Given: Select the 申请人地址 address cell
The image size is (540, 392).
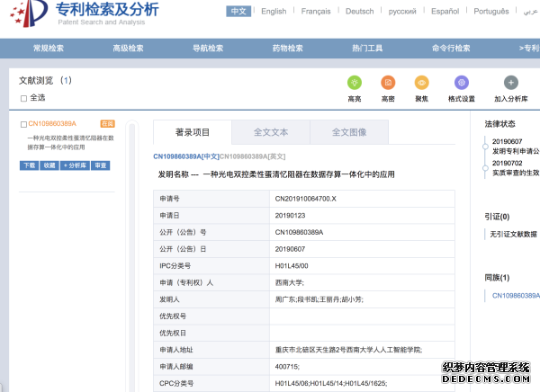Looking at the screenshot, I should [x=362, y=350].
